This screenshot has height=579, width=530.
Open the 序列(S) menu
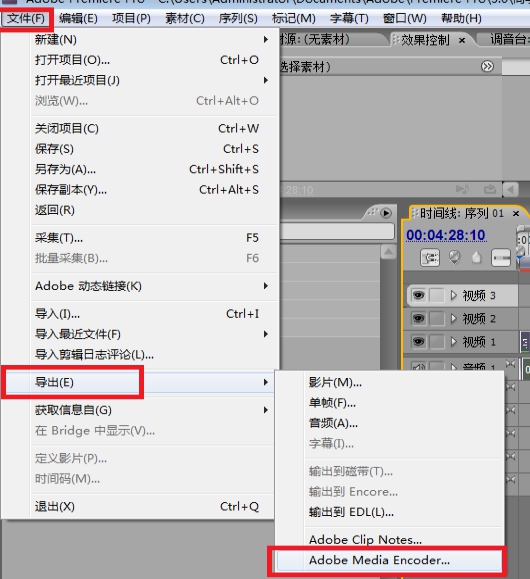(x=238, y=18)
